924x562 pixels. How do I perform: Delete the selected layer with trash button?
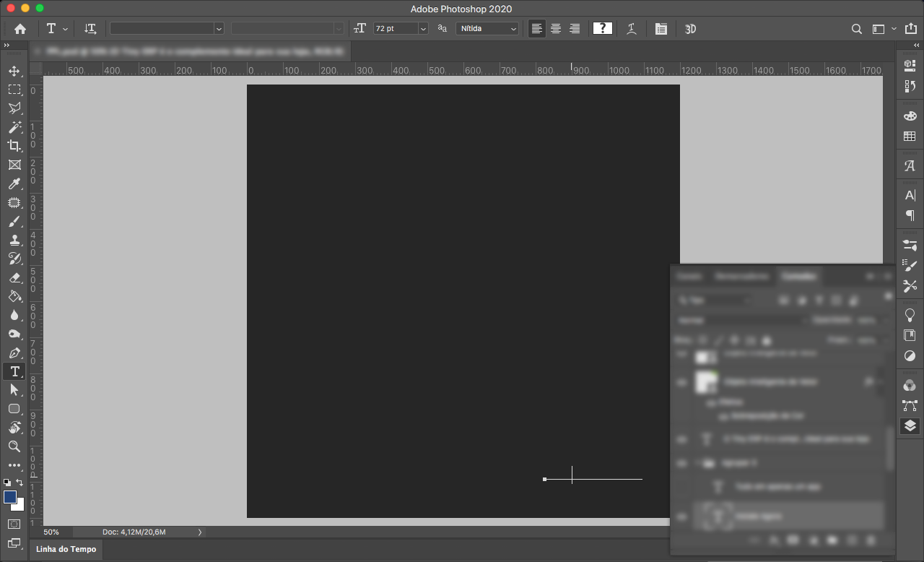tap(871, 540)
